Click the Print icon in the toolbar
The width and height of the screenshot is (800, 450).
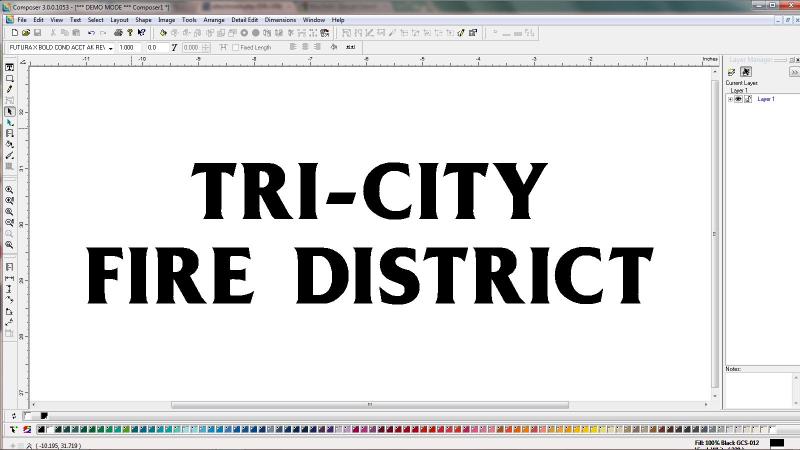click(118, 33)
